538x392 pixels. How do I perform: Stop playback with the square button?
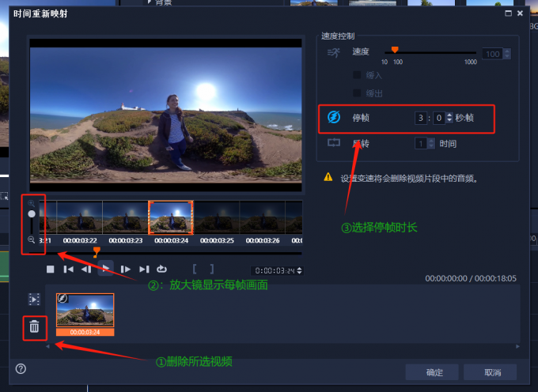click(51, 269)
